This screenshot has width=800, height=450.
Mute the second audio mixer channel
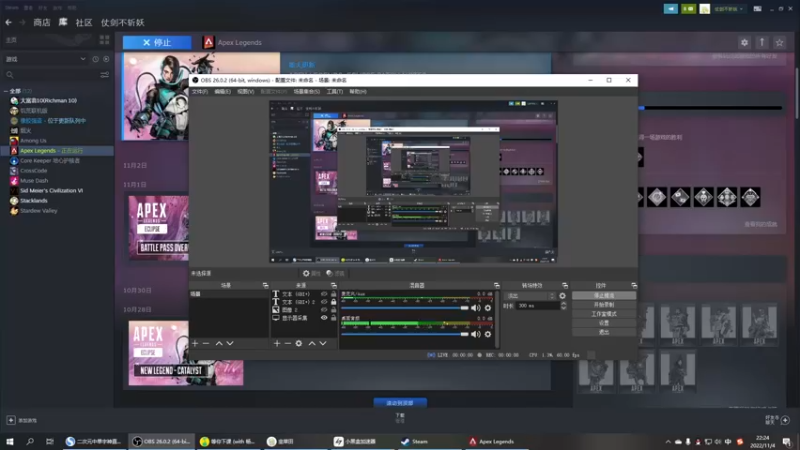(476, 334)
